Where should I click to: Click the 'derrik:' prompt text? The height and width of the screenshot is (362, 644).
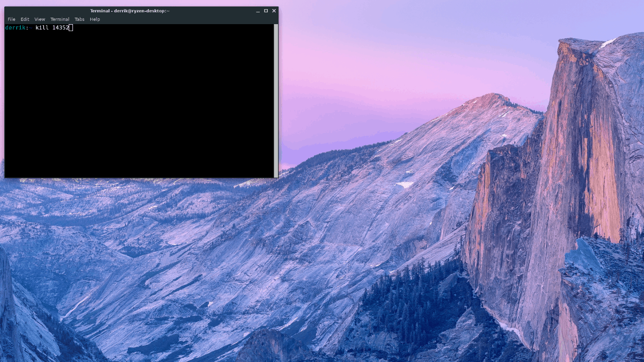pos(17,27)
